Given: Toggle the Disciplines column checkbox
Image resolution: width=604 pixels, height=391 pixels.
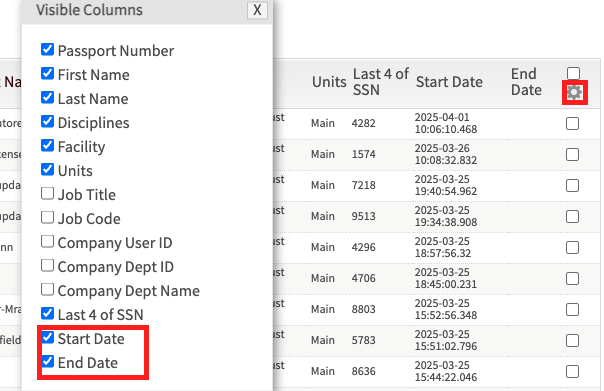Looking at the screenshot, I should pos(47,121).
